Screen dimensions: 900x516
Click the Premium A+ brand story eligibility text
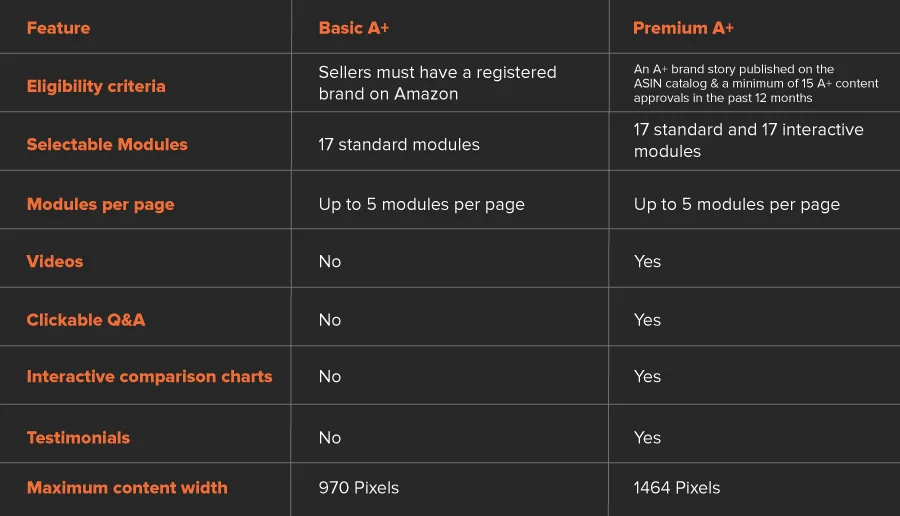[756, 84]
